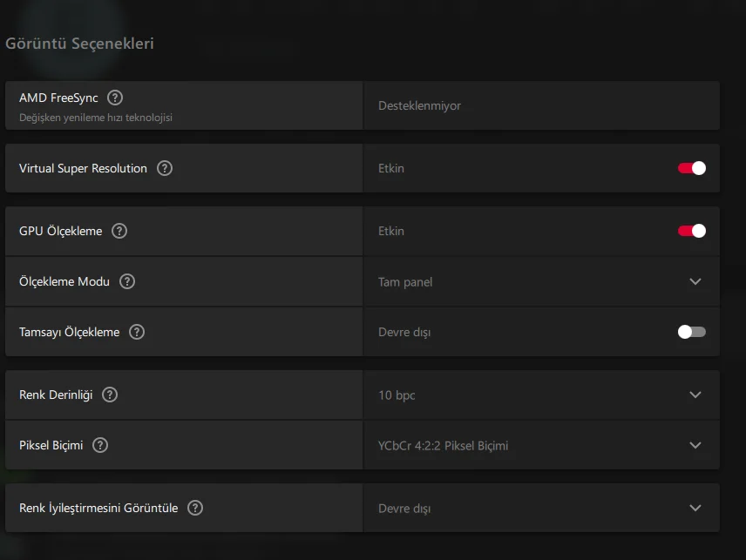Open the Renk Derinliği help icon
Image resolution: width=746 pixels, height=560 pixels.
tap(110, 395)
